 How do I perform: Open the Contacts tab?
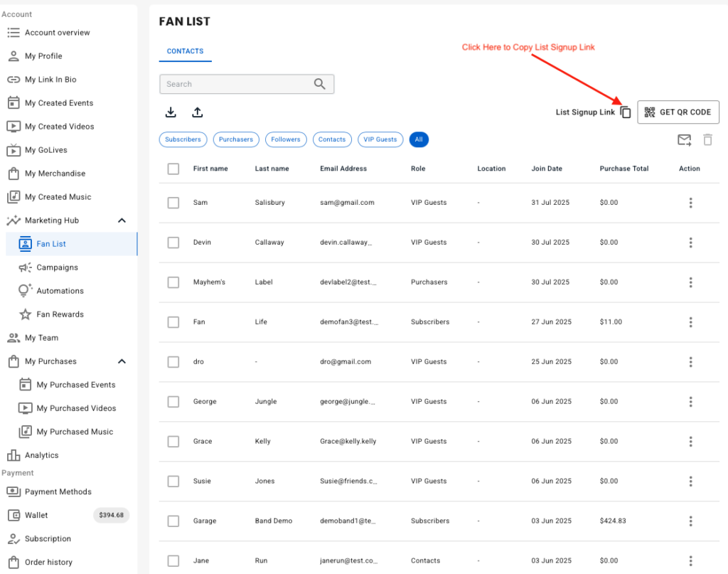185,51
